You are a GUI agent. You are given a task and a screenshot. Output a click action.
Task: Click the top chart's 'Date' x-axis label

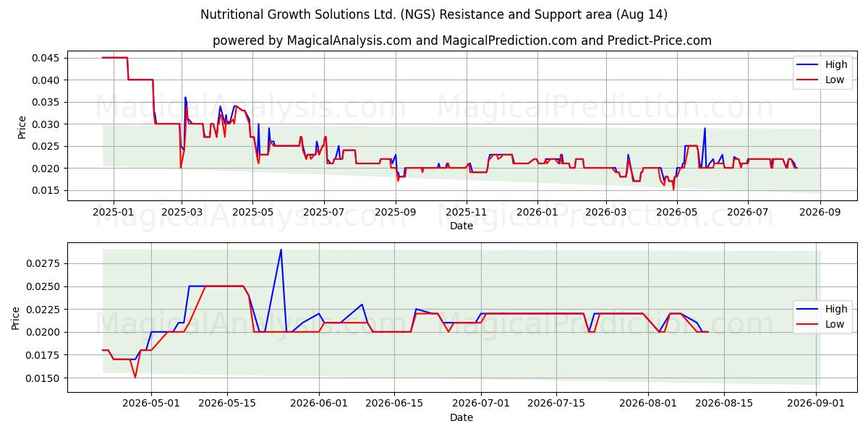tap(461, 226)
